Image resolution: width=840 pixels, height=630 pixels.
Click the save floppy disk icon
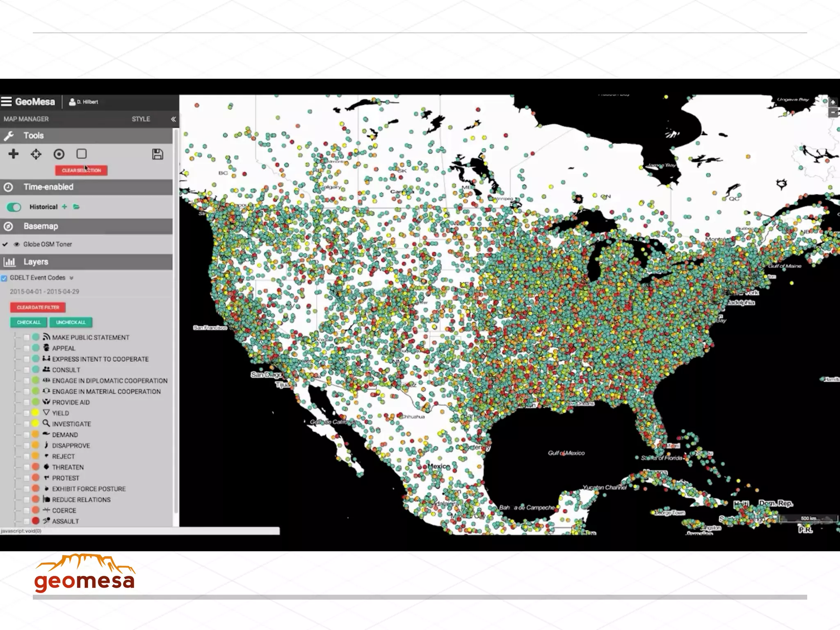pyautogui.click(x=157, y=154)
